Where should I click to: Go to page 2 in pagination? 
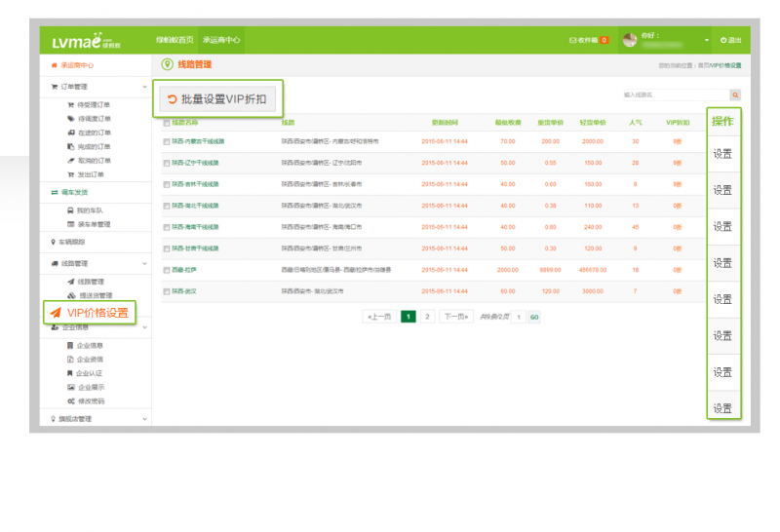(x=427, y=317)
